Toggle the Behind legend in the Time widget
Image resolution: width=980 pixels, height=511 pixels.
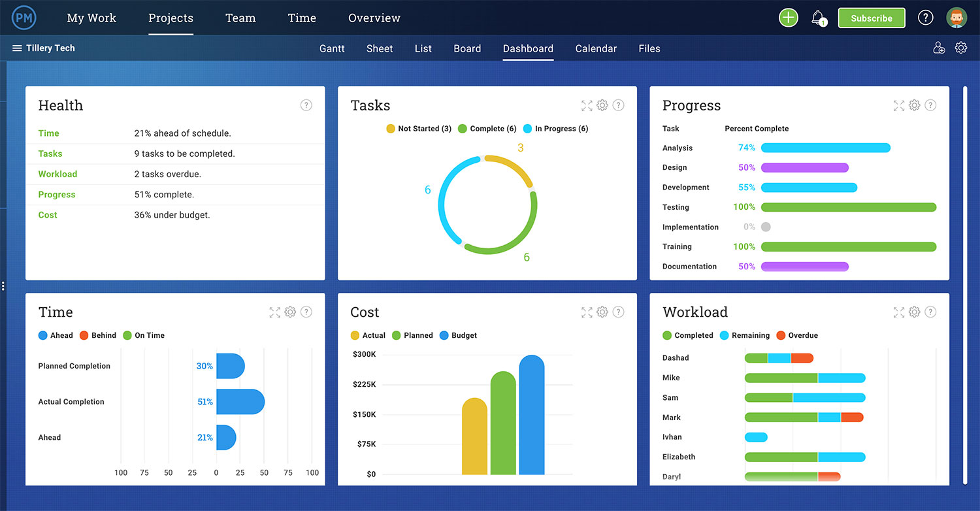[x=98, y=335]
